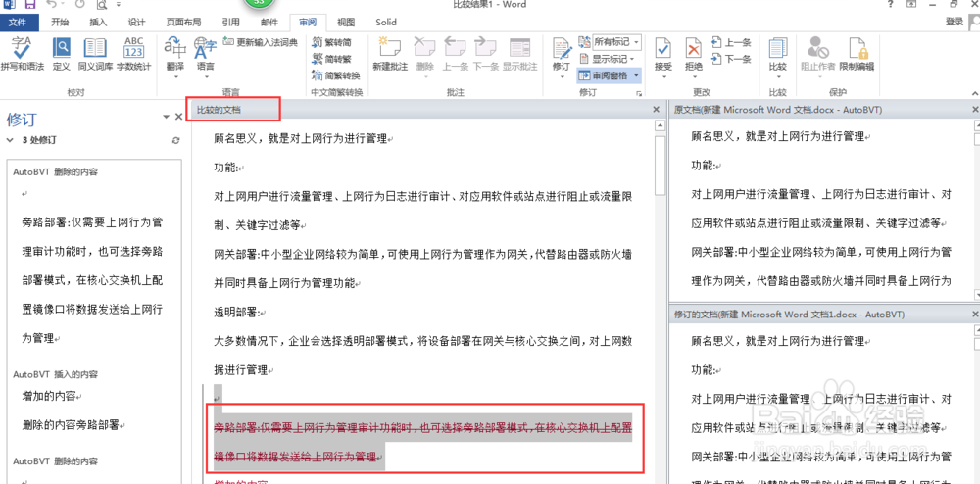This screenshot has width=980, height=484.
Task: Click the Language (语言) button
Action: (x=205, y=53)
